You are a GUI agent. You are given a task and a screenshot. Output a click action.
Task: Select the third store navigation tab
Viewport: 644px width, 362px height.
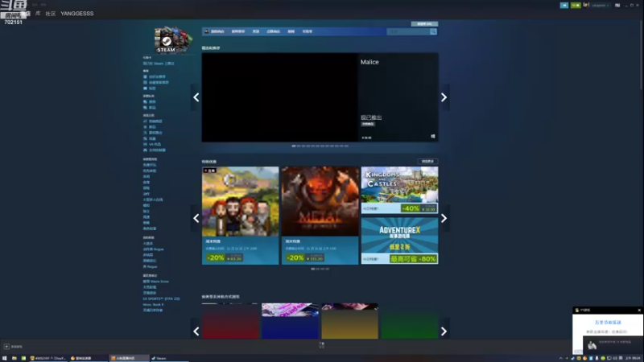(x=256, y=31)
